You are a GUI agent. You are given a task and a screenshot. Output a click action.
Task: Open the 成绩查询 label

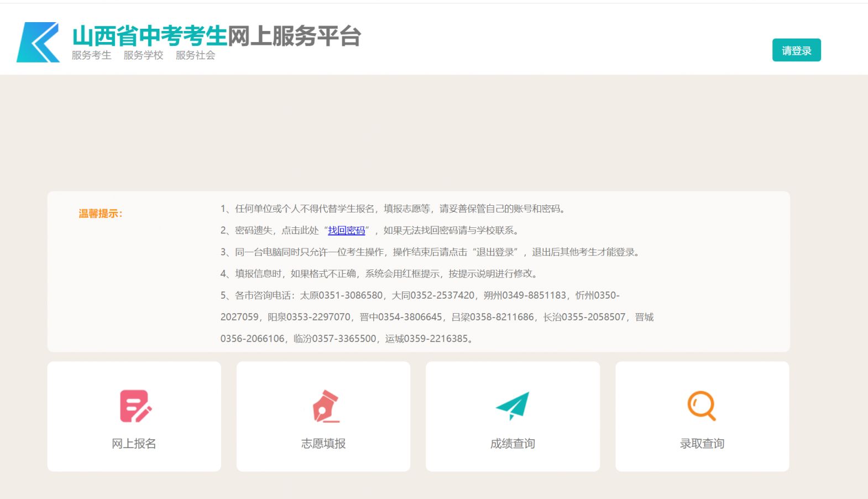(x=513, y=444)
